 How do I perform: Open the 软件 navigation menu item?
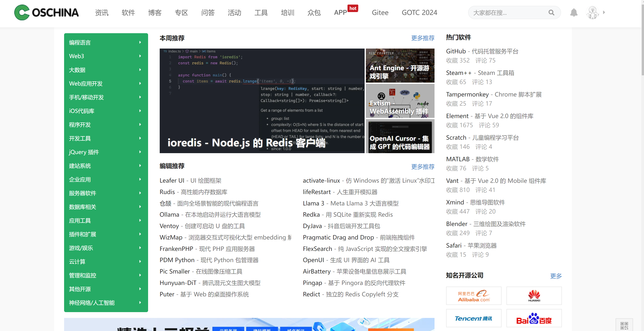[128, 12]
